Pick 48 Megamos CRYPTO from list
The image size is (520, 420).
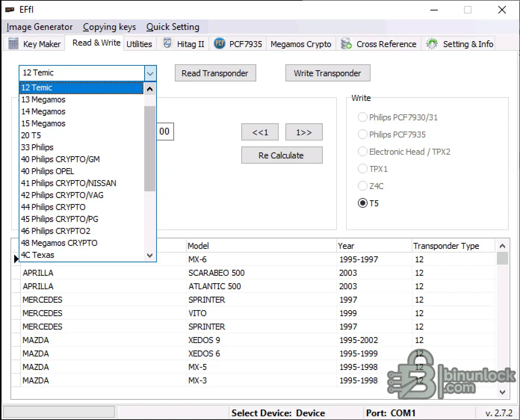pyautogui.click(x=81, y=243)
